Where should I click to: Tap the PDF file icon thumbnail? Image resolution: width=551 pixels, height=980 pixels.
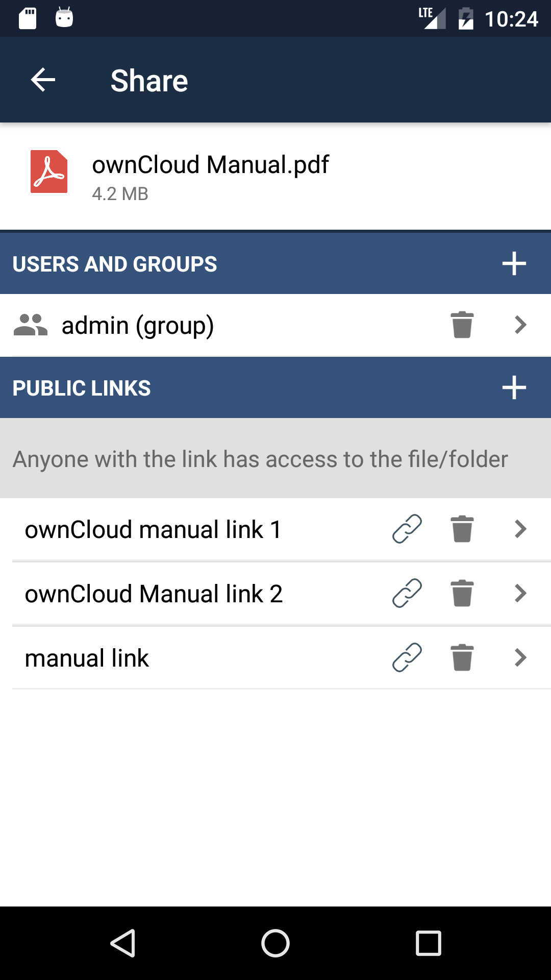click(x=49, y=171)
